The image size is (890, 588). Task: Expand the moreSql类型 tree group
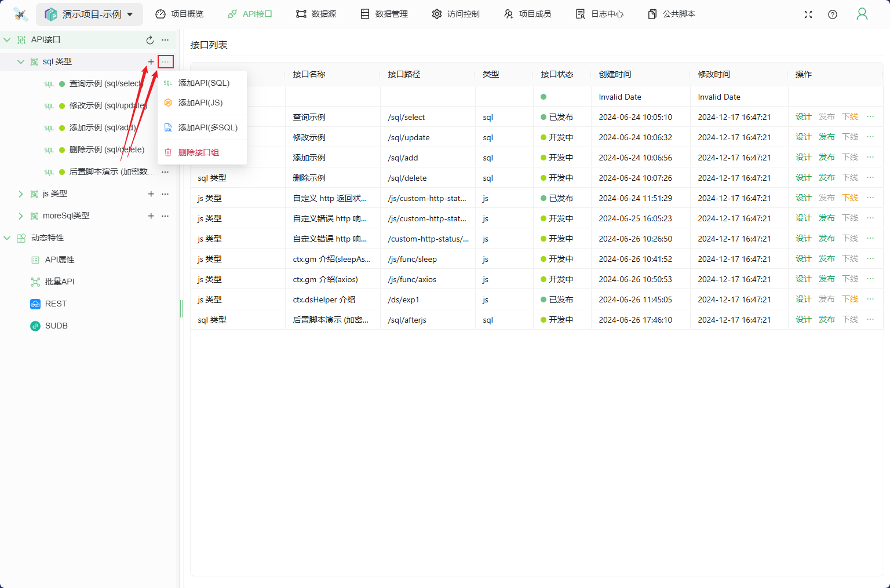point(21,216)
